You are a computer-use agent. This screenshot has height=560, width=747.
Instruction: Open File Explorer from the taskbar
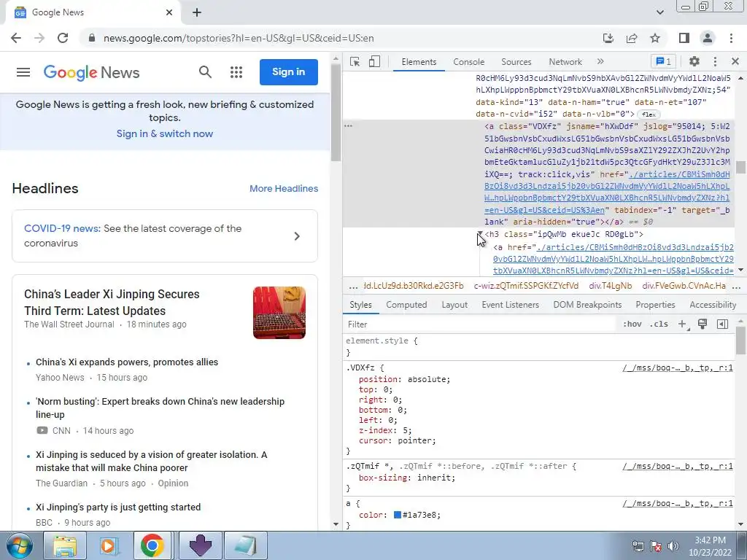65,545
